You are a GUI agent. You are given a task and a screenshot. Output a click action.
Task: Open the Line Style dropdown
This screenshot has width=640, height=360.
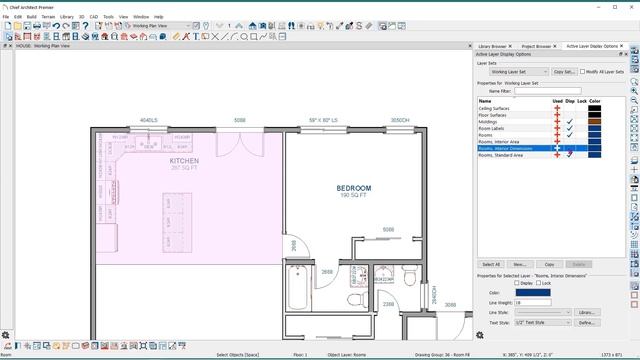click(543, 312)
